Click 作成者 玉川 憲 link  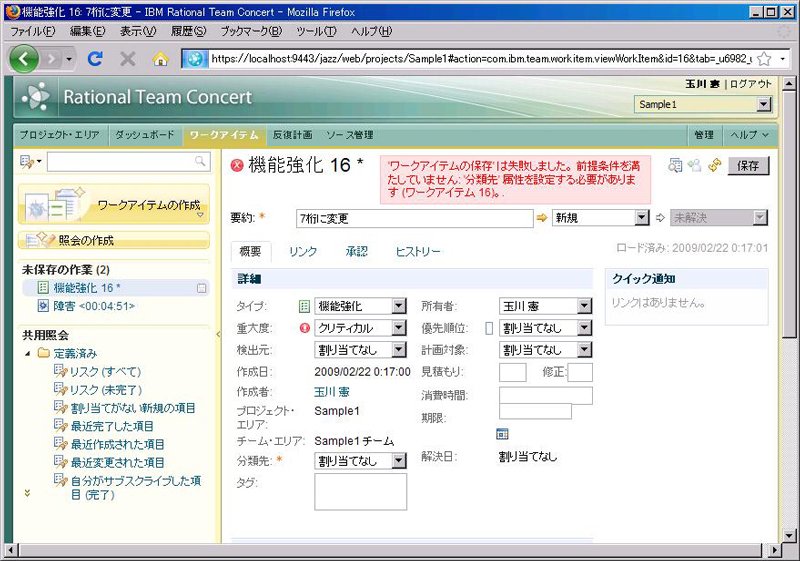332,392
